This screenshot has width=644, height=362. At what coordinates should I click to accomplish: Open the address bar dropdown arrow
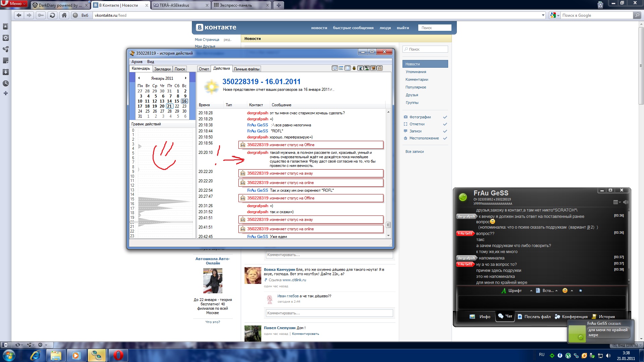[543, 15]
